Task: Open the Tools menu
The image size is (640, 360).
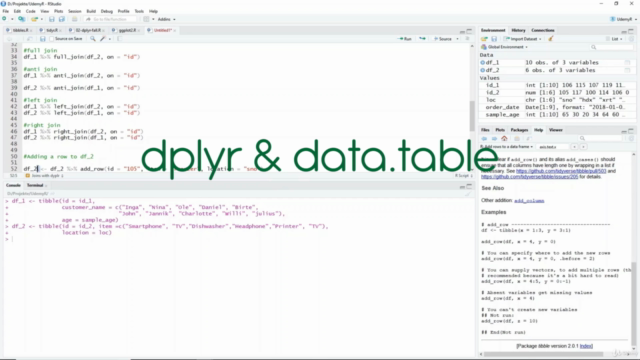Action: tap(139, 11)
